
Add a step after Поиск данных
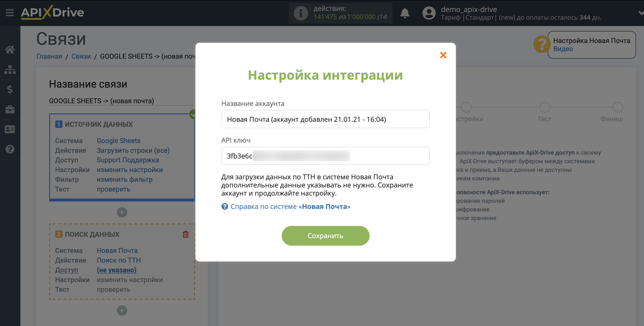pyautogui.click(x=122, y=311)
